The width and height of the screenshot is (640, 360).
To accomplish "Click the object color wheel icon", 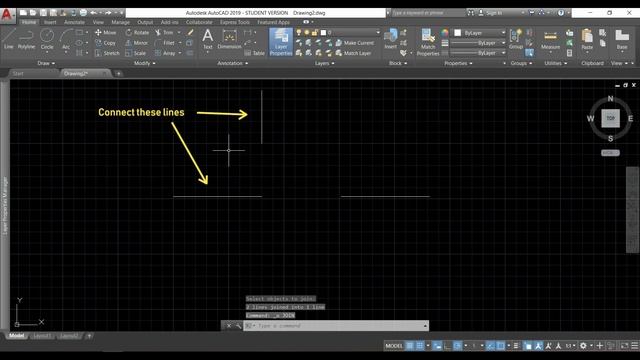I will (x=444, y=33).
